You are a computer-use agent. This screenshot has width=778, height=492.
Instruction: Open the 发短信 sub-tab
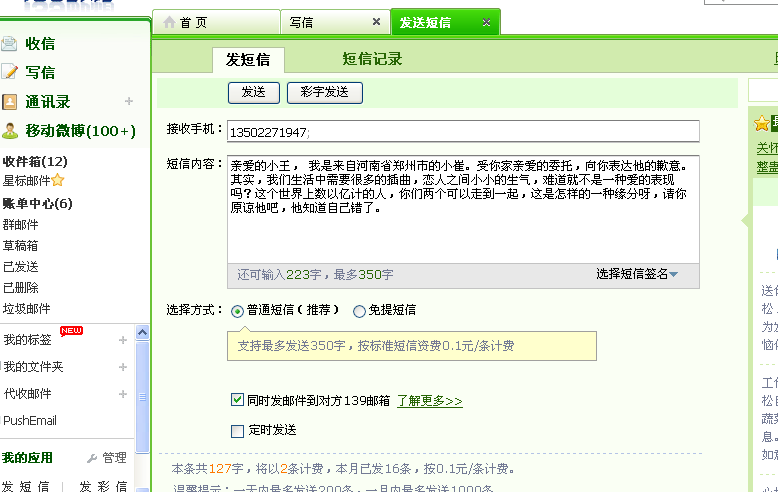coord(248,60)
